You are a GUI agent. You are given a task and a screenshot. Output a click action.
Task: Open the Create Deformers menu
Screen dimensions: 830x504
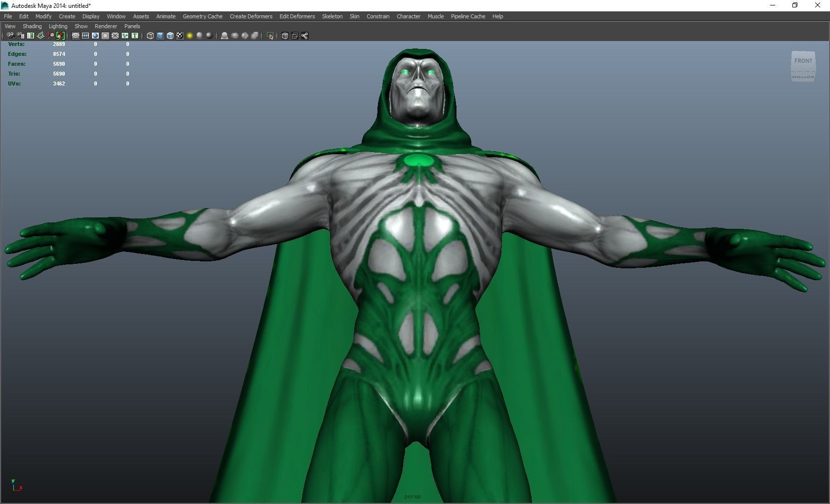coord(250,16)
